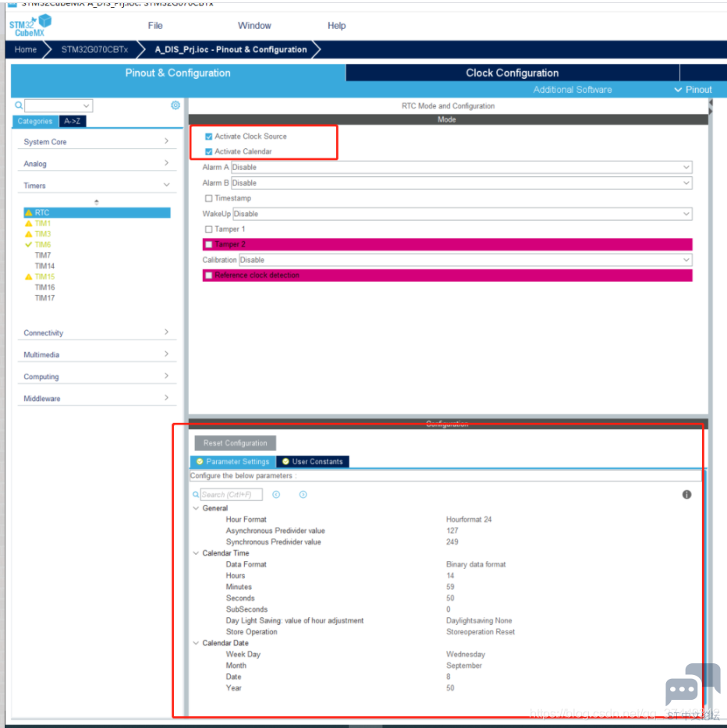Click the STM32G070CBTx breadcrumb

[x=94, y=50]
